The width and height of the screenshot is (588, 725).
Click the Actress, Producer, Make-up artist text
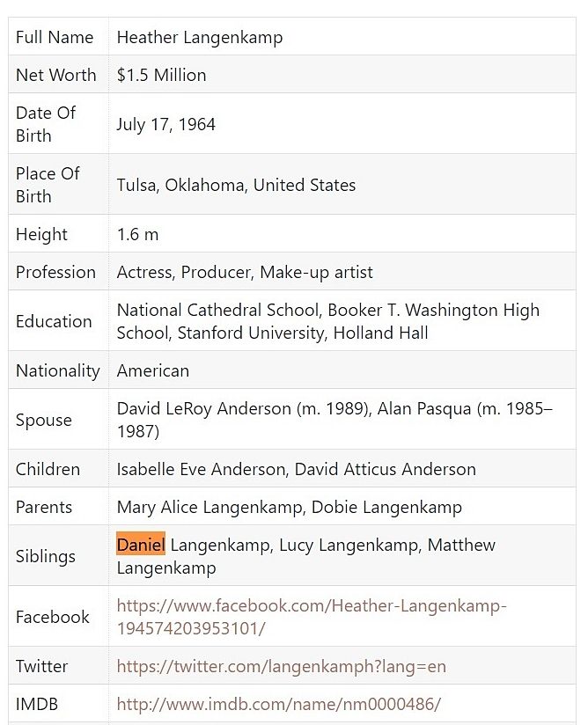[245, 273]
